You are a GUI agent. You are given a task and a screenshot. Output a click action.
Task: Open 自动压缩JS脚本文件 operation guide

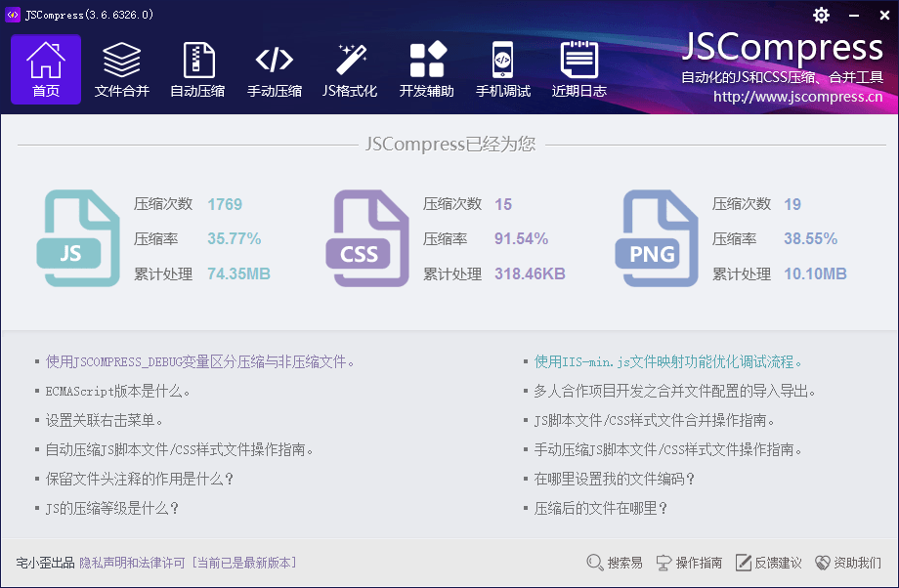(x=180, y=450)
